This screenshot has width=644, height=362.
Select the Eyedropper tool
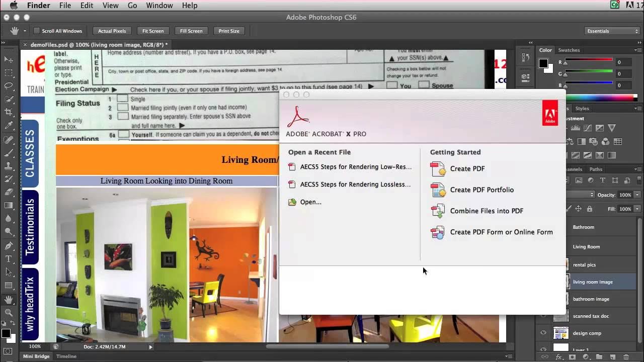[9, 125]
